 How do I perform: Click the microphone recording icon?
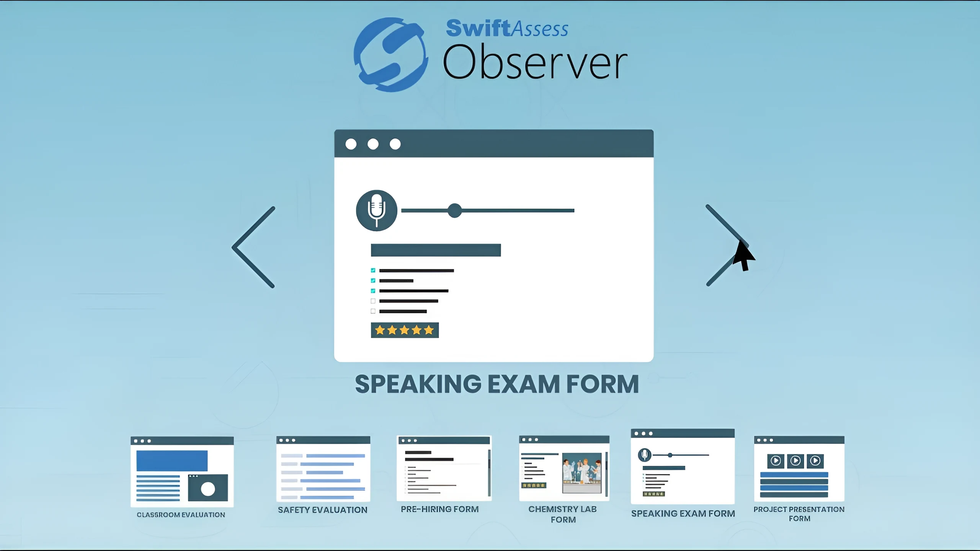click(376, 210)
